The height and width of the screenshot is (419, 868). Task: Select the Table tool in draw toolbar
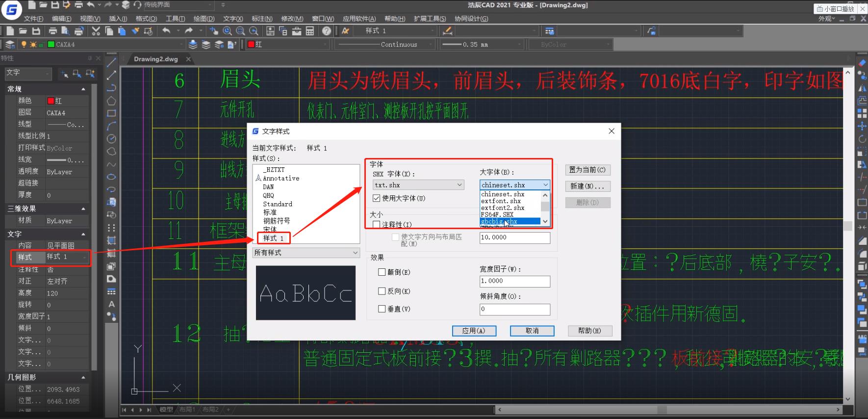coord(111,291)
